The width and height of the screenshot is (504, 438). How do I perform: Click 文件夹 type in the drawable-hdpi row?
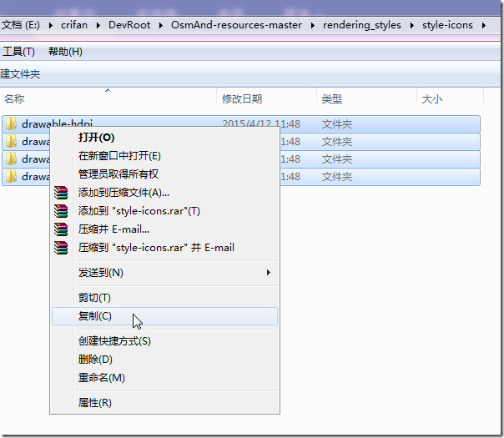tap(337, 123)
